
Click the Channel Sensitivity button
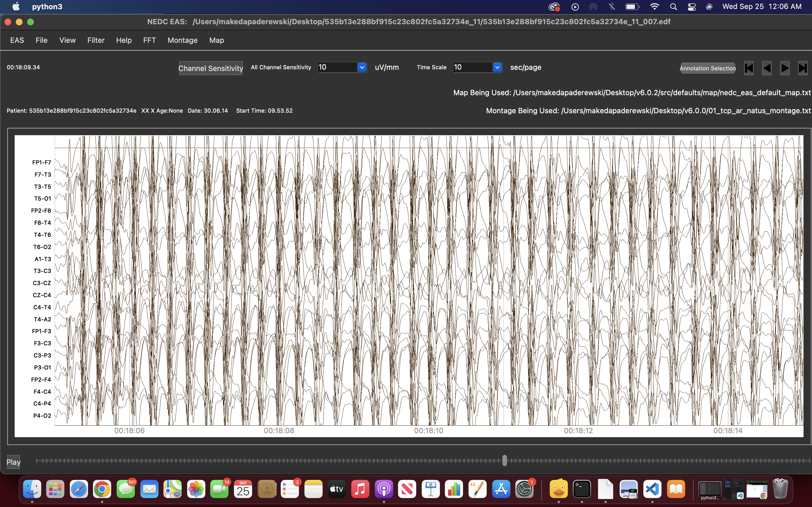211,68
